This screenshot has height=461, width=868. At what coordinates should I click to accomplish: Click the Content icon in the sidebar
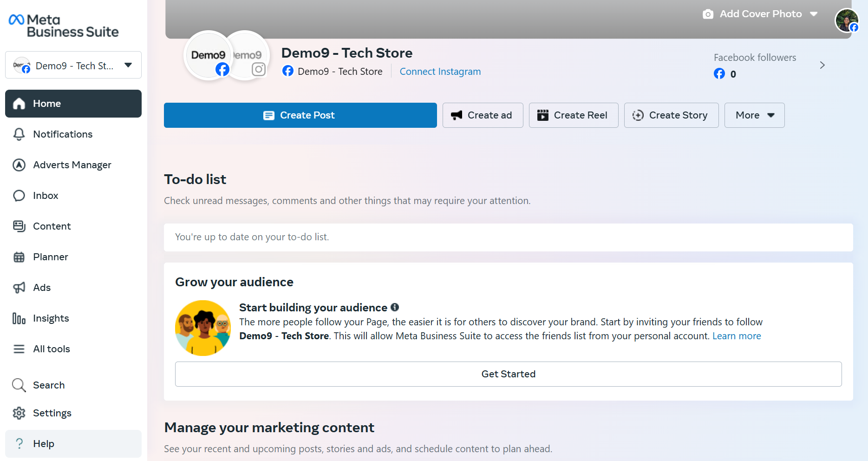coord(19,226)
